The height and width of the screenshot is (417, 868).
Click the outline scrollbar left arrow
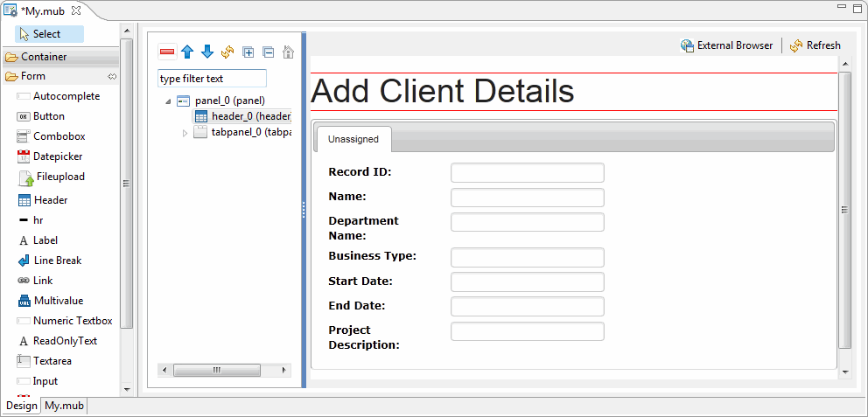coord(164,370)
